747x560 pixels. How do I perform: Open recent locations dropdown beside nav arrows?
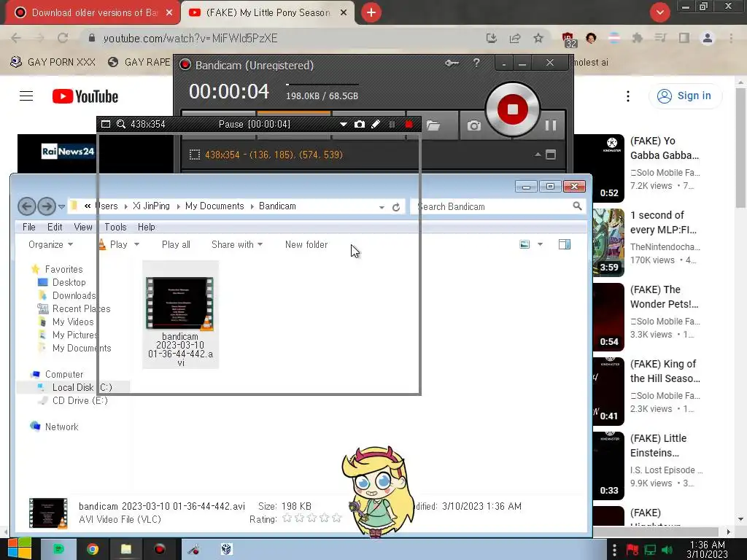(61, 206)
